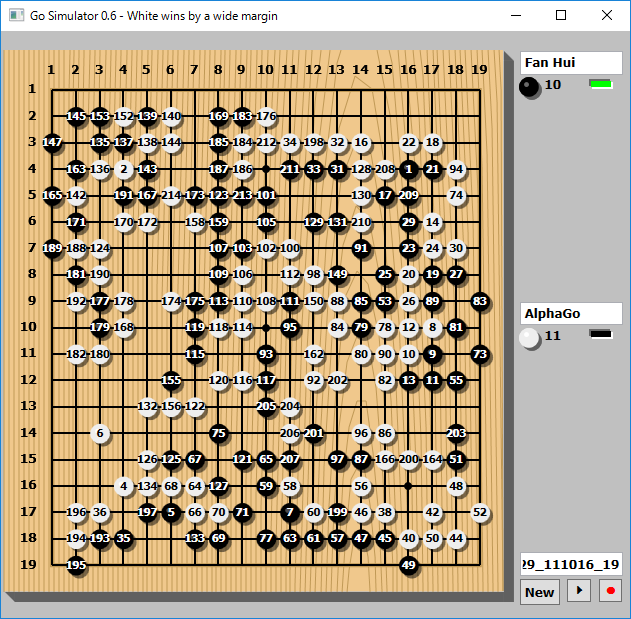631x619 pixels.
Task: Maximize the Go Simulator window
Action: pos(561,16)
